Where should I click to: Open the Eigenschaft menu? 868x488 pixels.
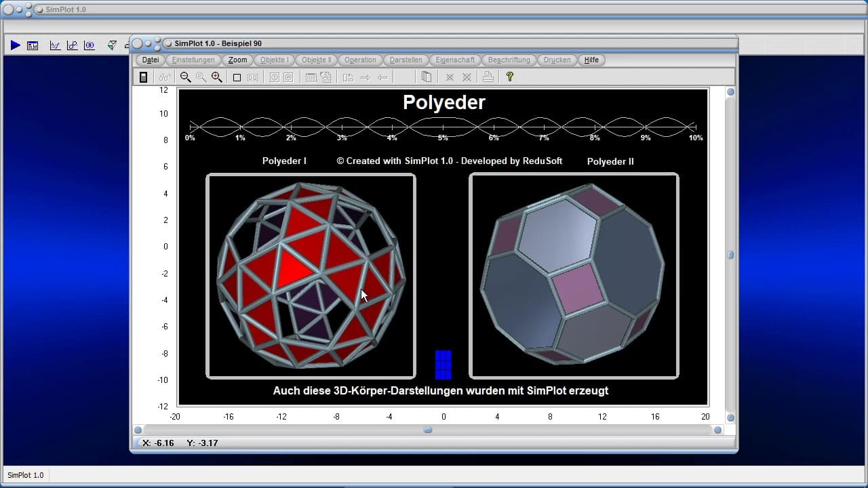click(x=456, y=60)
